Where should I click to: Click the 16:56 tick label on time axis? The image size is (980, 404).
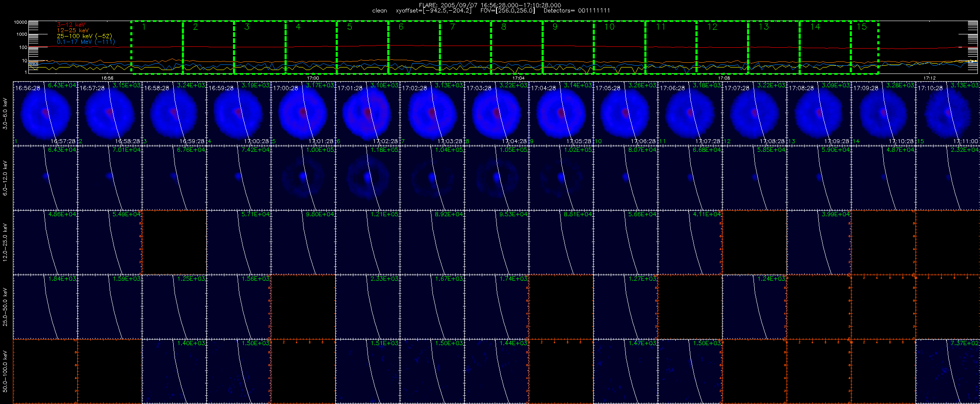(x=107, y=78)
